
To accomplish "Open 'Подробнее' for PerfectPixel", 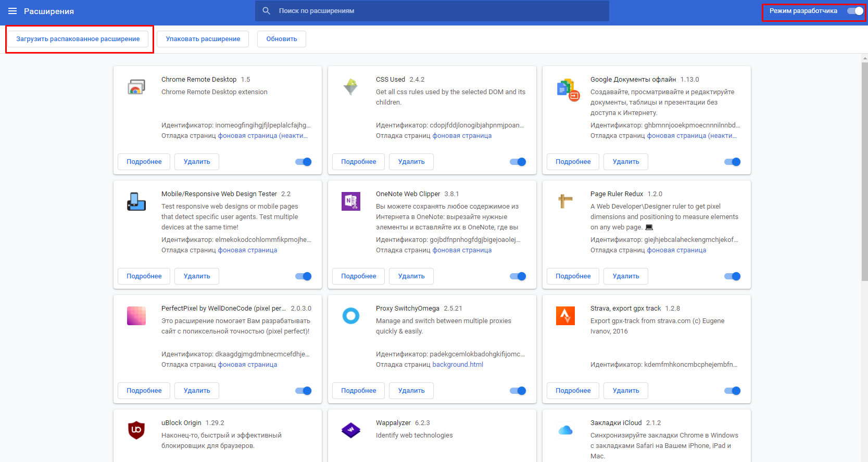I will (x=144, y=391).
